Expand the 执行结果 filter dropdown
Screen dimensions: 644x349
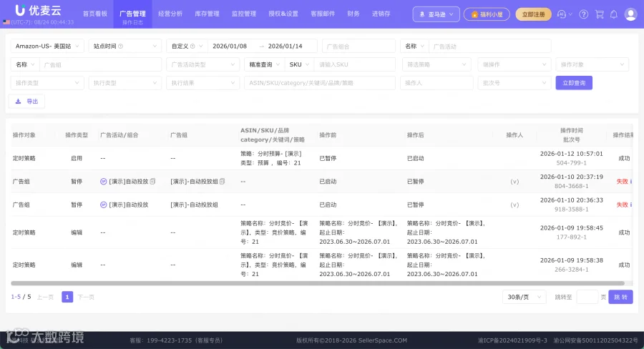point(203,83)
